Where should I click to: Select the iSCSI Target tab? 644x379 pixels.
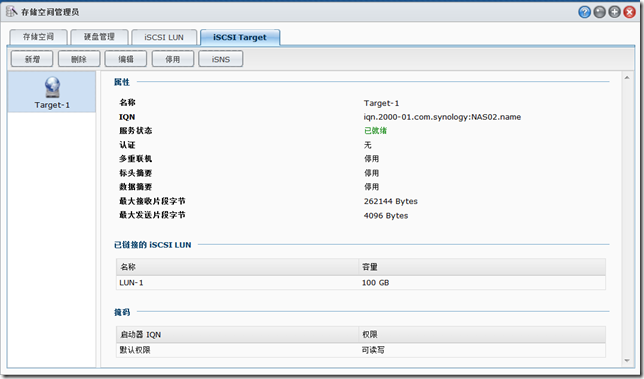pos(240,37)
